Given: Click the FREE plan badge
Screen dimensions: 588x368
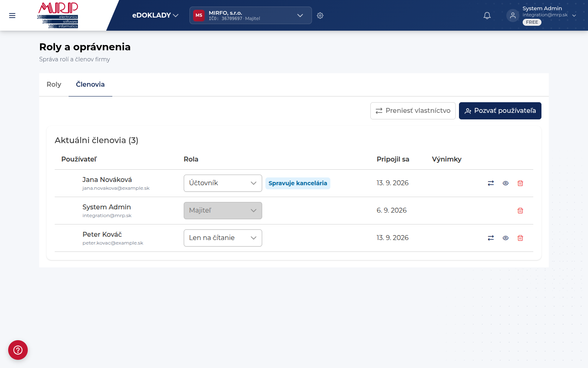Looking at the screenshot, I should [532, 22].
